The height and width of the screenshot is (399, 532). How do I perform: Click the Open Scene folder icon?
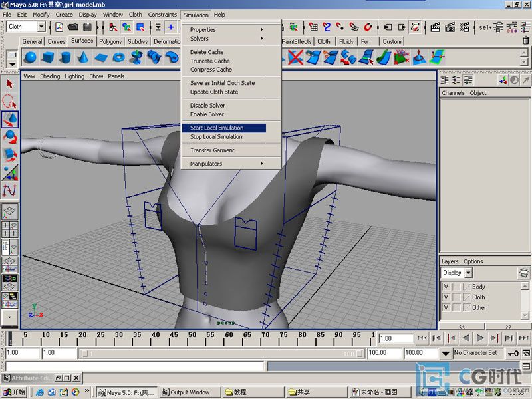(73, 27)
